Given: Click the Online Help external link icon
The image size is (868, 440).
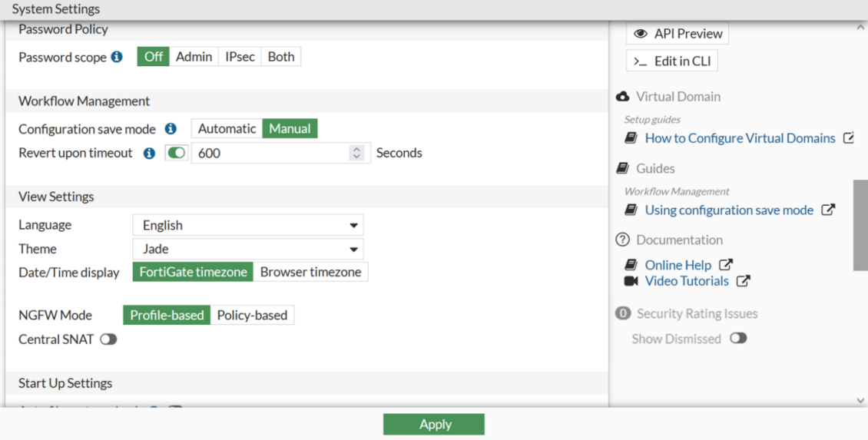Looking at the screenshot, I should point(725,265).
